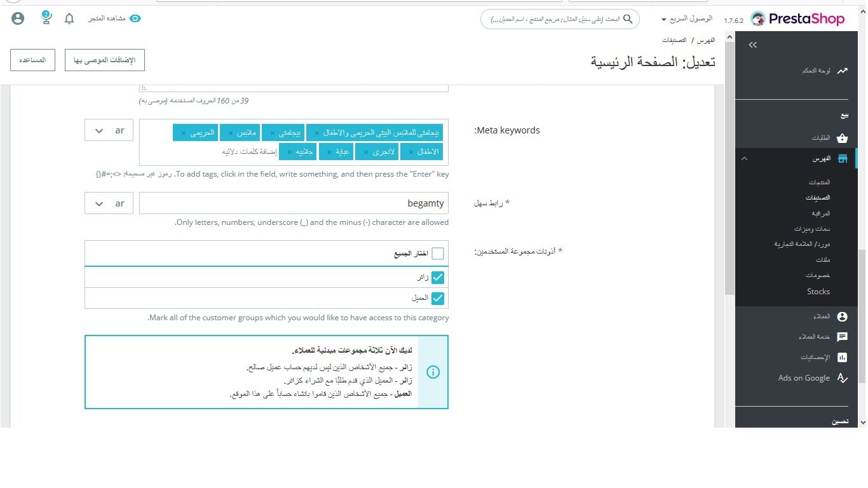This screenshot has width=868, height=488.
Task: Click the Meta keywords field label
Action: pos(507,130)
